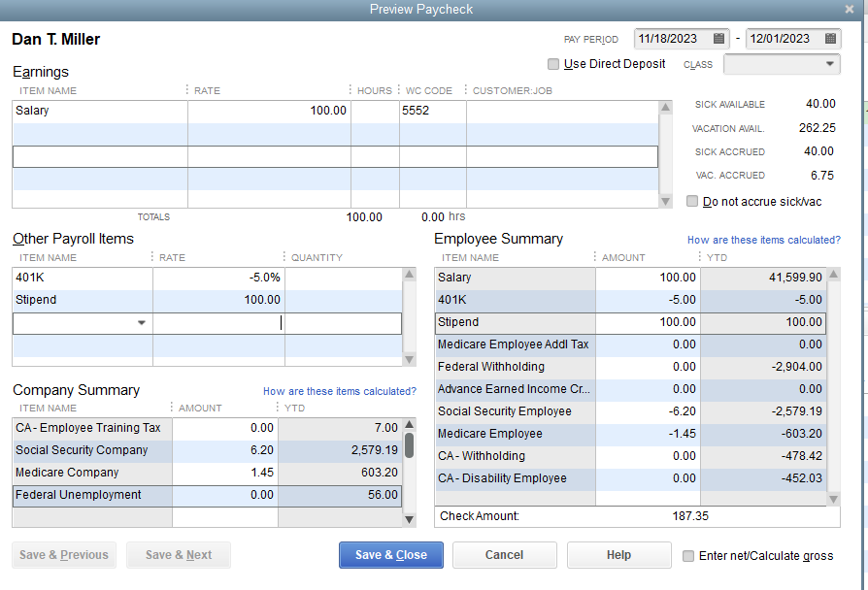The image size is (868, 590).
Task: Open item name dropdown in Other Payroll Items
Action: [x=142, y=321]
